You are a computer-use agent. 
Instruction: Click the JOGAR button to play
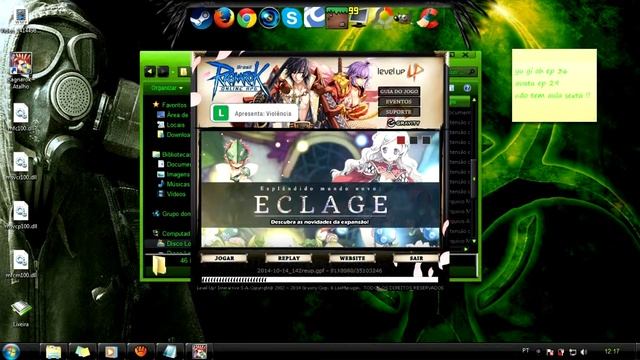coord(224,258)
